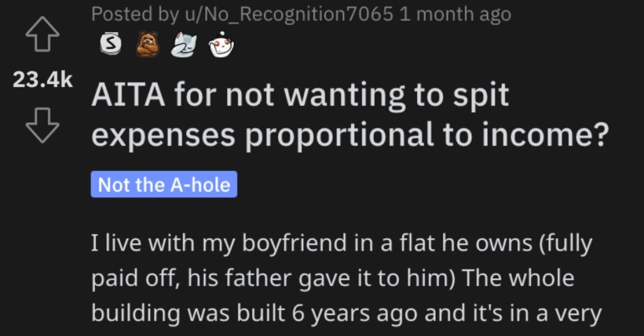Click the 'Posted by' label text
The image size is (644, 336).
(135, 14)
